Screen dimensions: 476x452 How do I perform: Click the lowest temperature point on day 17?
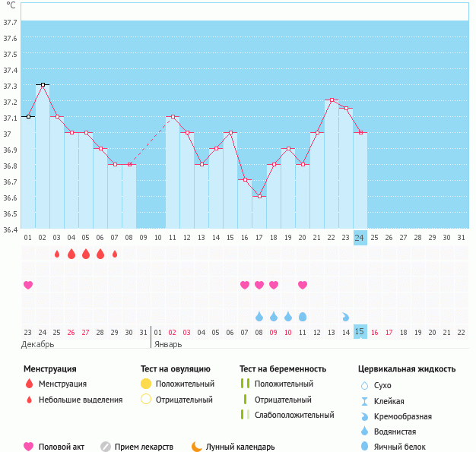[259, 197]
